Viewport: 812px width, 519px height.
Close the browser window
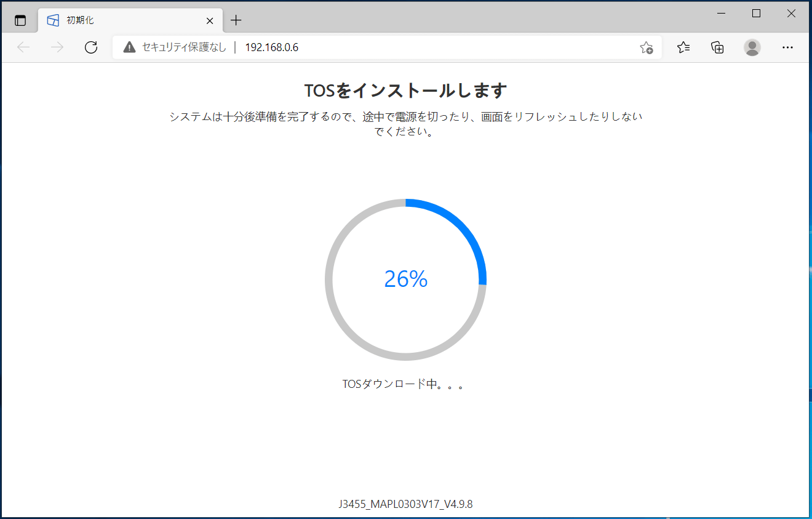coord(792,14)
